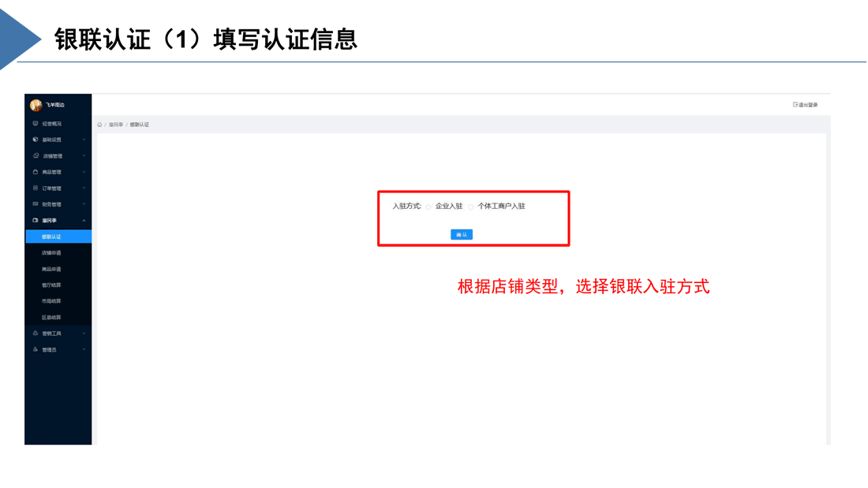Expand the 管理员 chevron
Screen dimensions: 868x488
coord(84,350)
